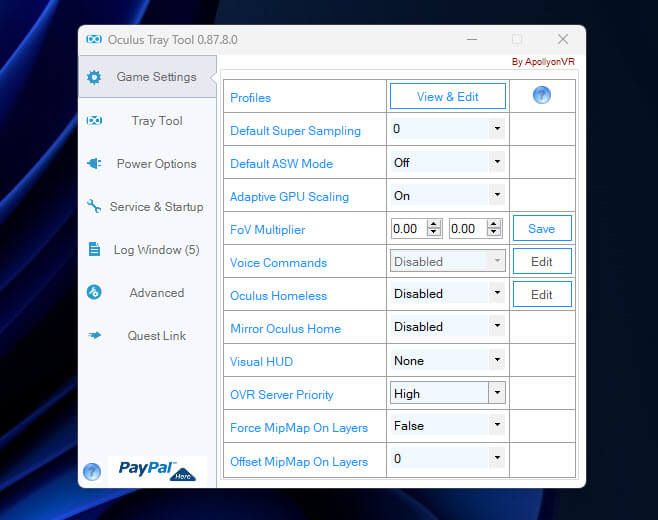Click View & Edit profiles button
Image resolution: width=658 pixels, height=520 pixels.
tap(448, 96)
